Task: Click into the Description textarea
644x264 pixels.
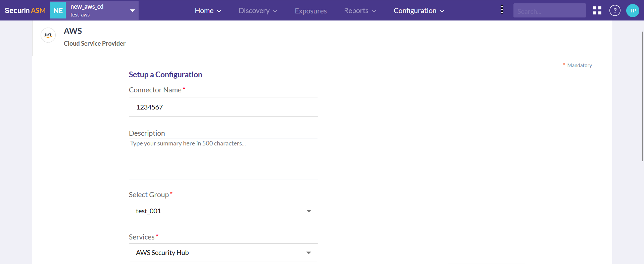Action: [224, 159]
